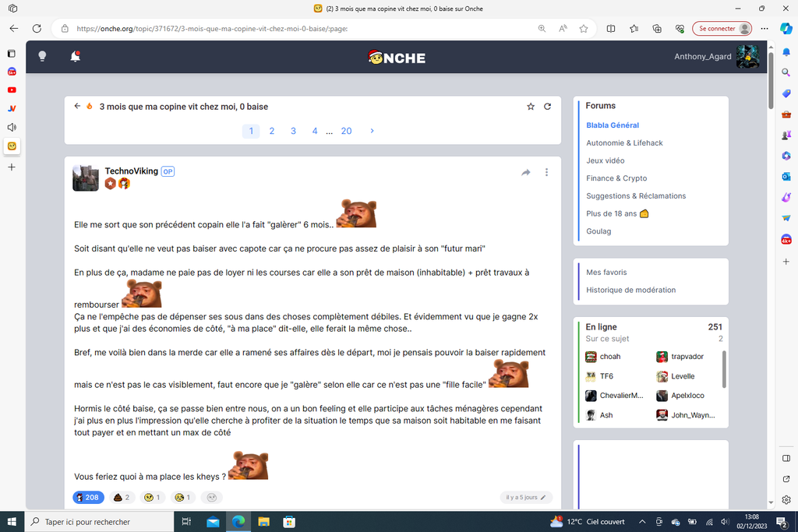
Task: Go to page 2 of topic
Action: click(x=272, y=131)
